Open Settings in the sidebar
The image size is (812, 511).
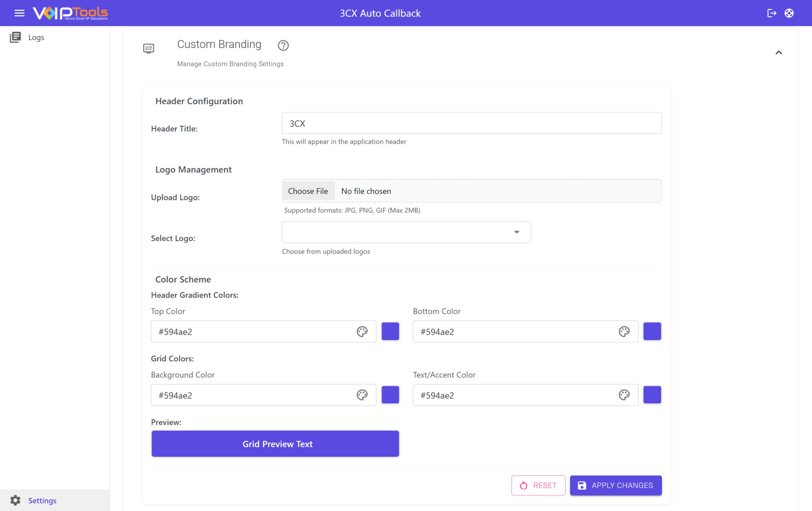pos(55,500)
